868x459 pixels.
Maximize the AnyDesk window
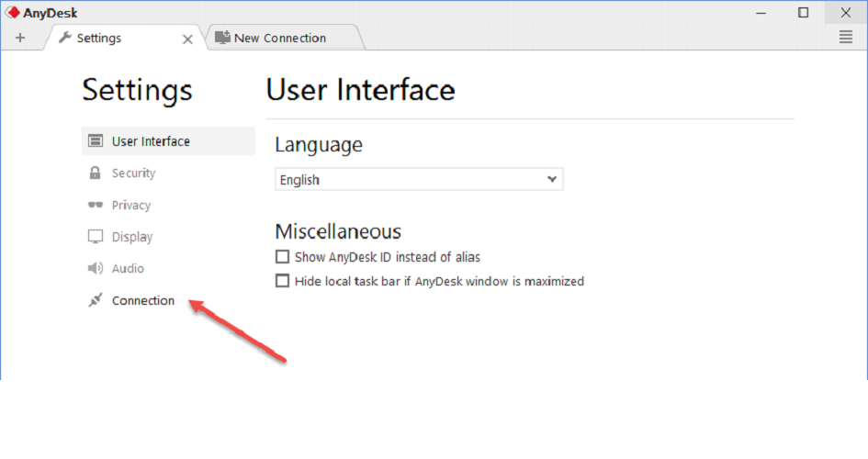pyautogui.click(x=804, y=13)
